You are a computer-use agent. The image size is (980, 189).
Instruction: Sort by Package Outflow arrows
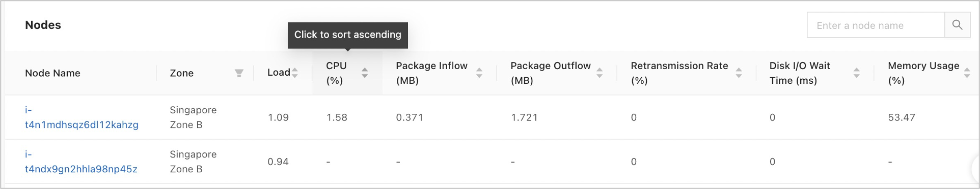click(600, 73)
